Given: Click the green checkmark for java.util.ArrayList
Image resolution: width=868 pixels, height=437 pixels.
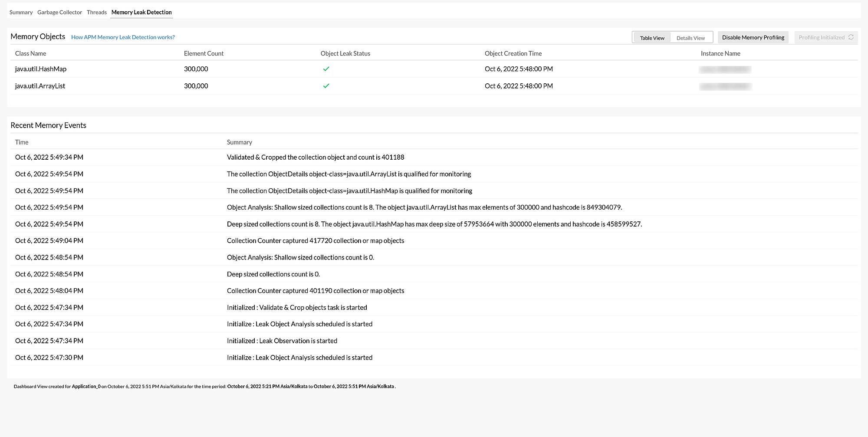Looking at the screenshot, I should pyautogui.click(x=326, y=86).
